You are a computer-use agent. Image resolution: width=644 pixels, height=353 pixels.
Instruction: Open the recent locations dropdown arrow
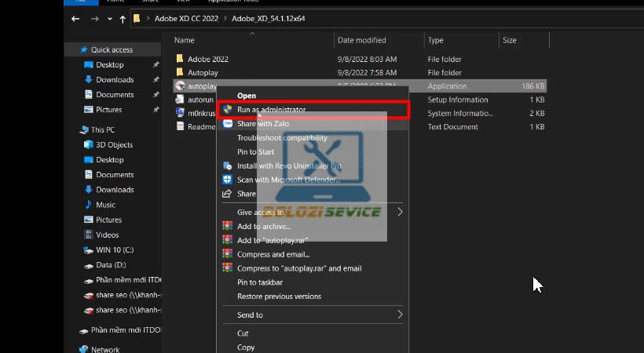pos(110,19)
